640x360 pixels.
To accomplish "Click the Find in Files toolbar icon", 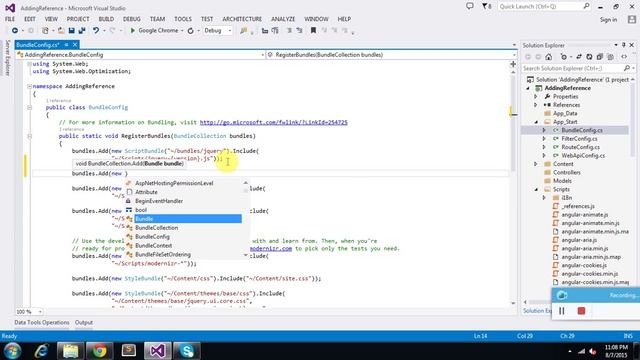I will 244,31.
